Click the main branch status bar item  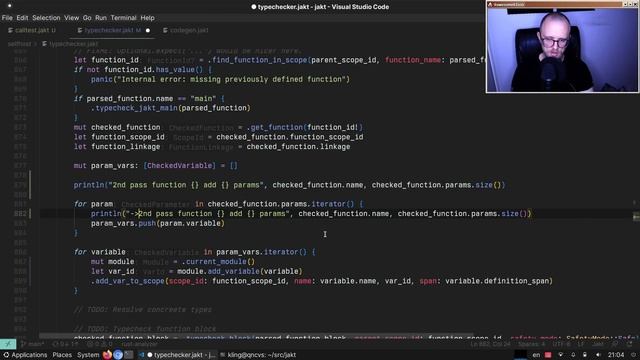click(32, 344)
